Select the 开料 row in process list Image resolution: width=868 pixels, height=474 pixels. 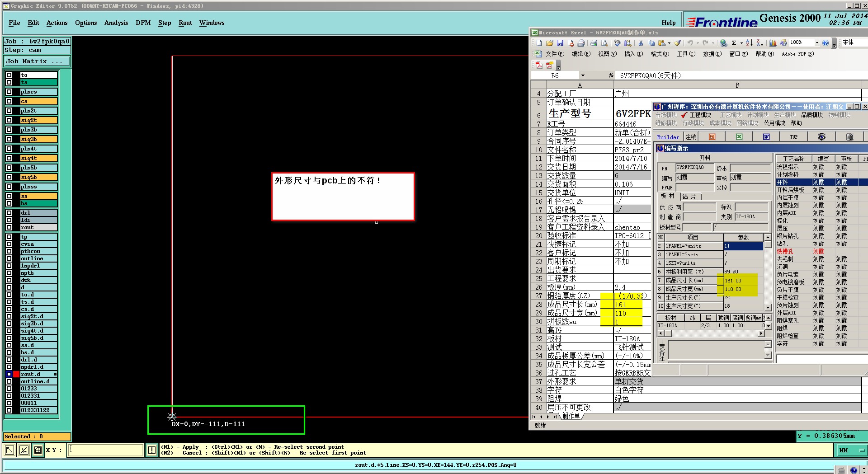[821, 182]
